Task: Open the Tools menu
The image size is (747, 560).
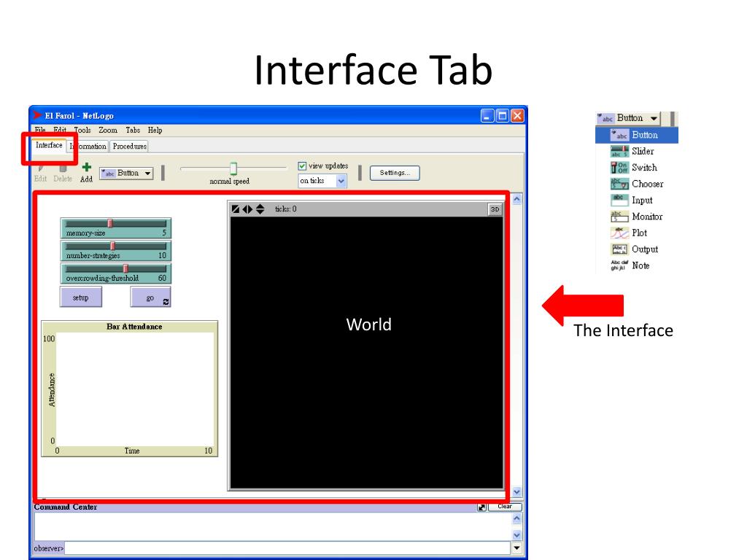Action: [x=82, y=130]
